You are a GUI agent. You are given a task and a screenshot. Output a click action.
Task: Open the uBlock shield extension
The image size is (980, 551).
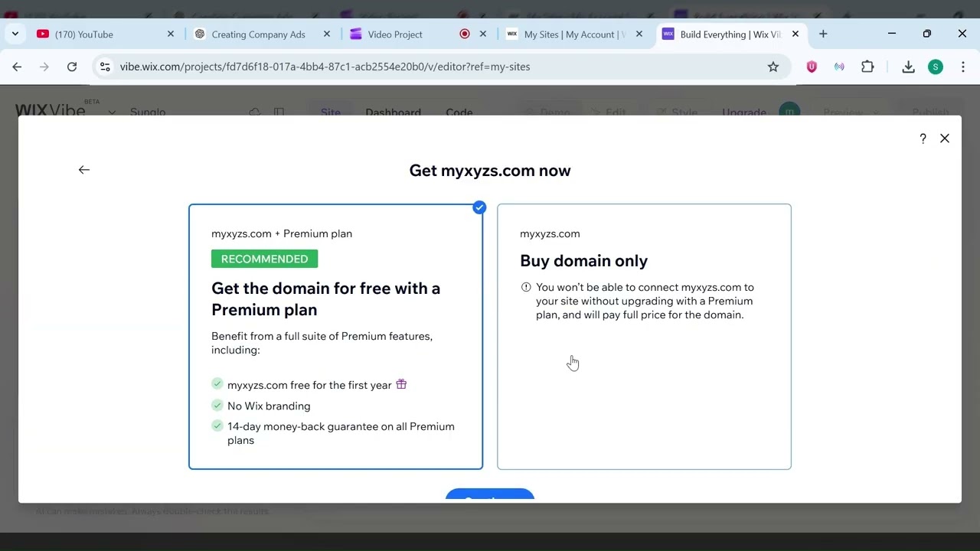click(812, 67)
